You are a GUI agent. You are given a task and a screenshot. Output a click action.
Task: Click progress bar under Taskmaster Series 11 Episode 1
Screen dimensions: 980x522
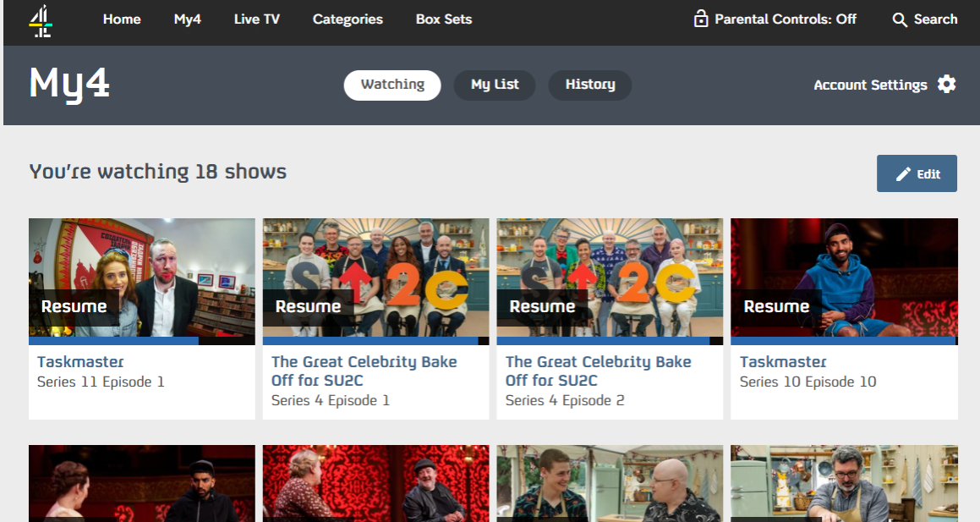142,341
